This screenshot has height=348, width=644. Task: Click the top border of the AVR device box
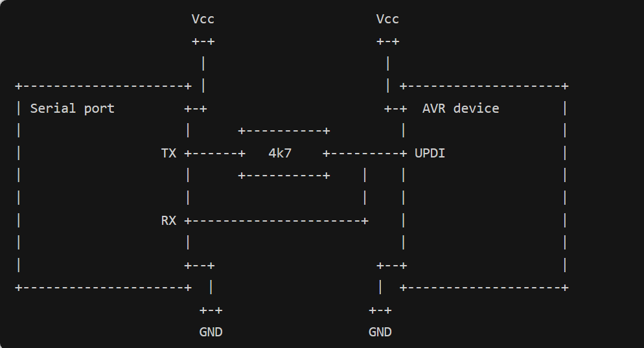(x=484, y=86)
